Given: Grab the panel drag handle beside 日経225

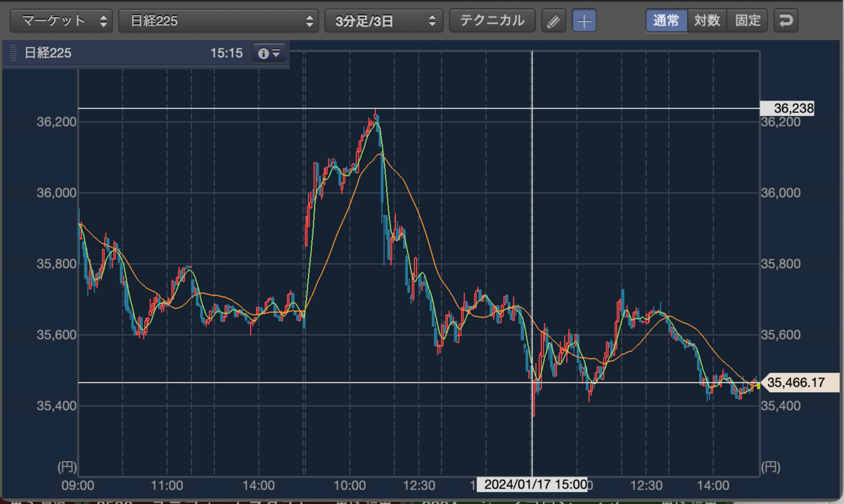Looking at the screenshot, I should pos(13,53).
